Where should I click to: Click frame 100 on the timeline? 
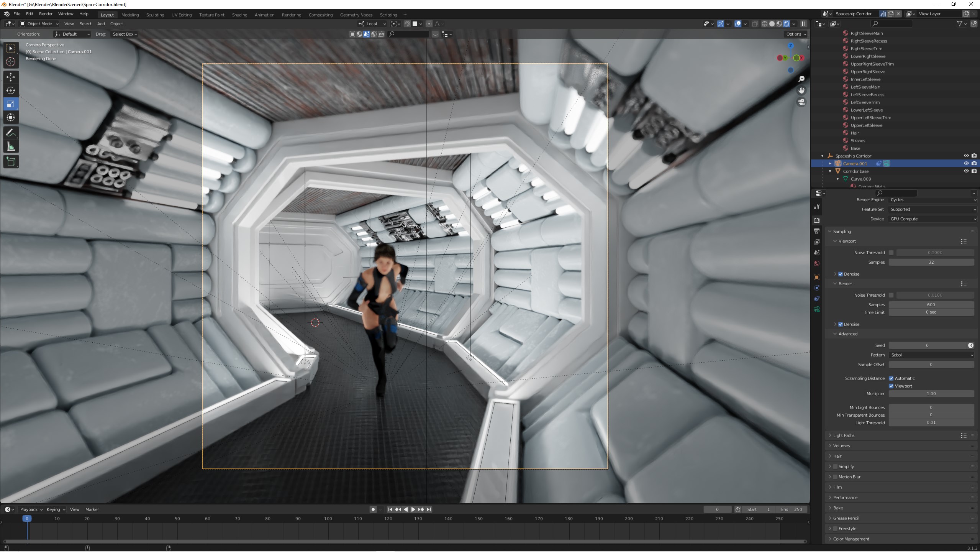(x=328, y=519)
